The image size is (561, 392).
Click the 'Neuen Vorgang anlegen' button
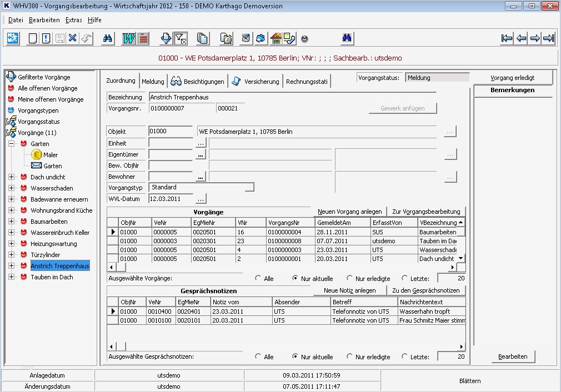(349, 212)
